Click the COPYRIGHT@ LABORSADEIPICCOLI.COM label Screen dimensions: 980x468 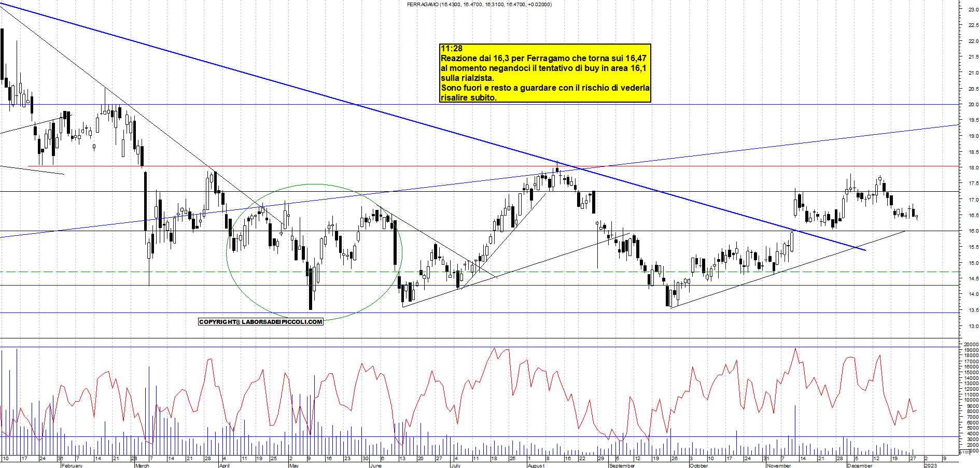click(x=261, y=322)
